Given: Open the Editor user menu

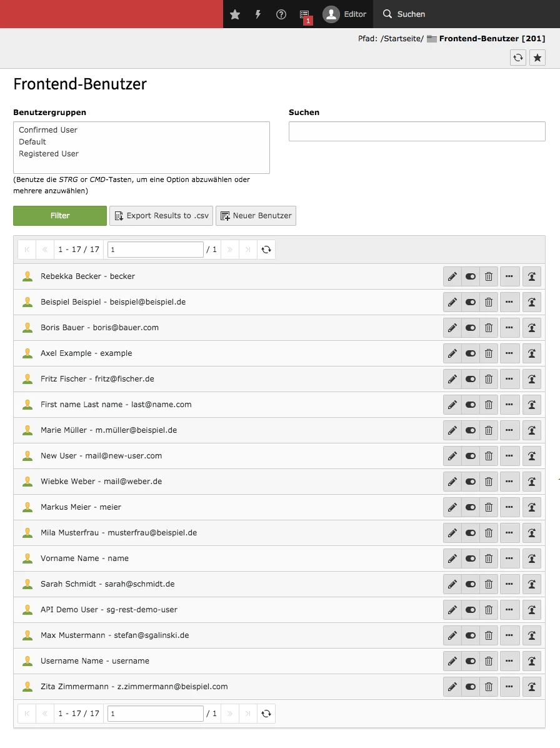Looking at the screenshot, I should click(344, 14).
